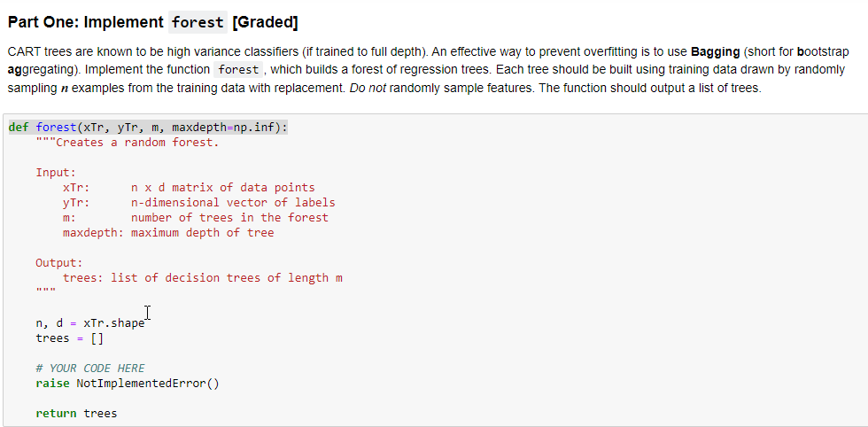Click the line "xTr: n x d matrix of data points"
Screen dimensions: 868x427
coord(189,188)
